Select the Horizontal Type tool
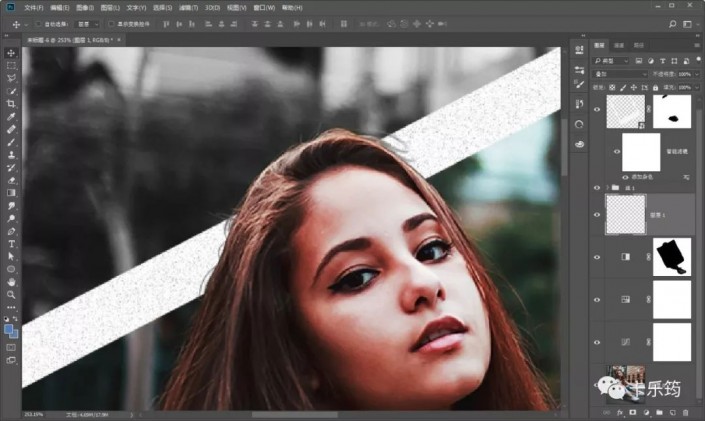The image size is (705, 421). pyautogui.click(x=11, y=244)
